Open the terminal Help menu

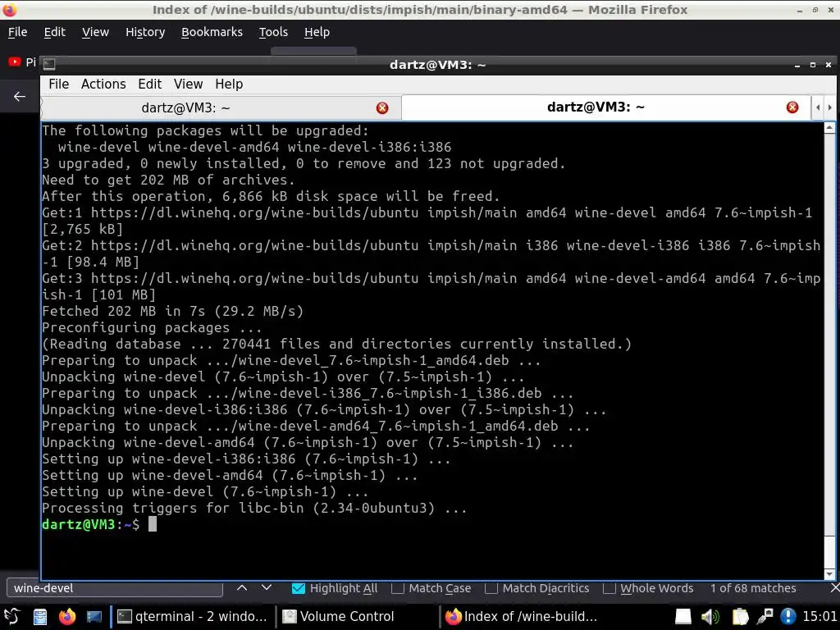tap(229, 84)
